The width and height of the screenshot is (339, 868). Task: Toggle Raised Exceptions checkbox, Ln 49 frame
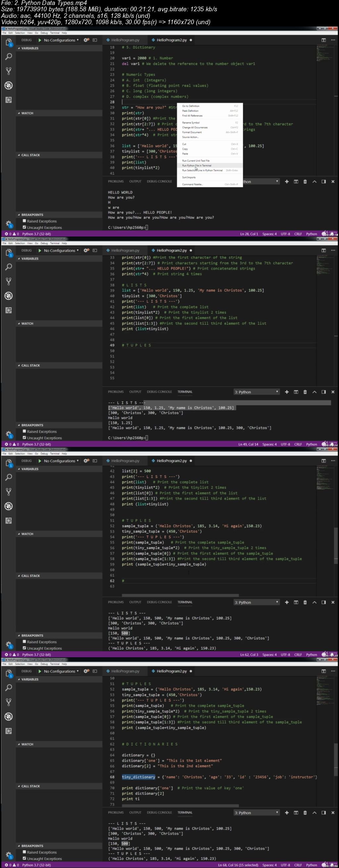click(x=24, y=431)
